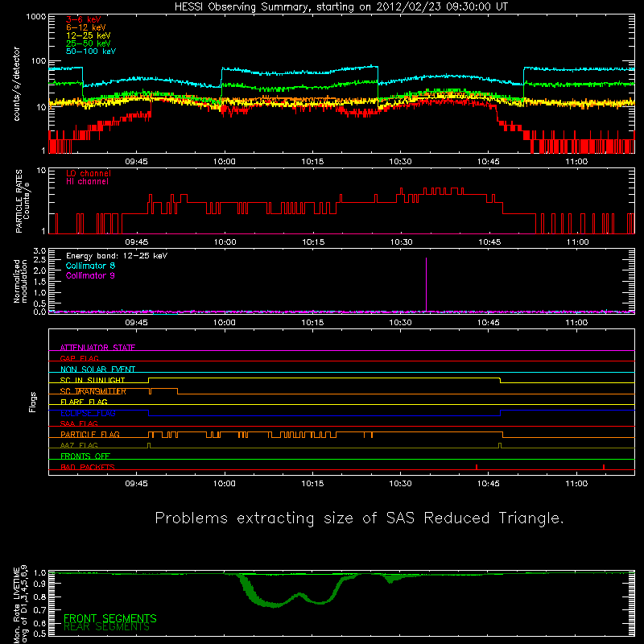Viewport: 644px width, 644px height.
Task: Click the HESSI Observing Summary plot title
Action: [x=341, y=7]
